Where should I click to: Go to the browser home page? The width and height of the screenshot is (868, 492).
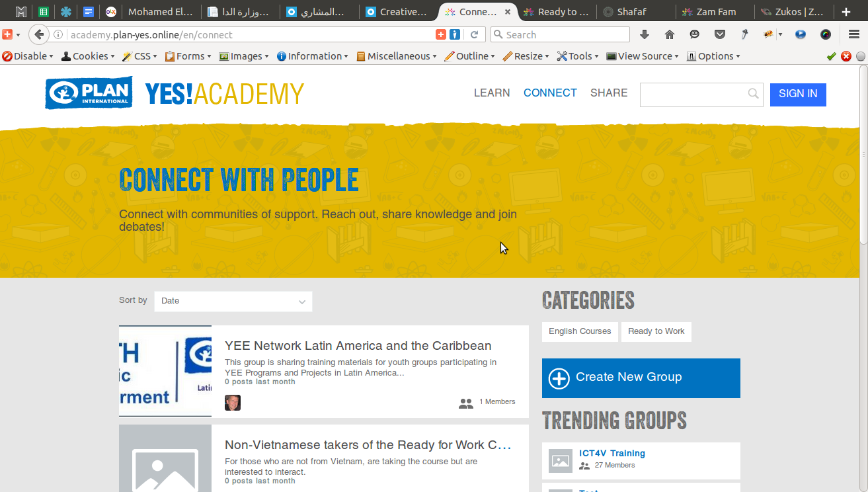(x=669, y=34)
